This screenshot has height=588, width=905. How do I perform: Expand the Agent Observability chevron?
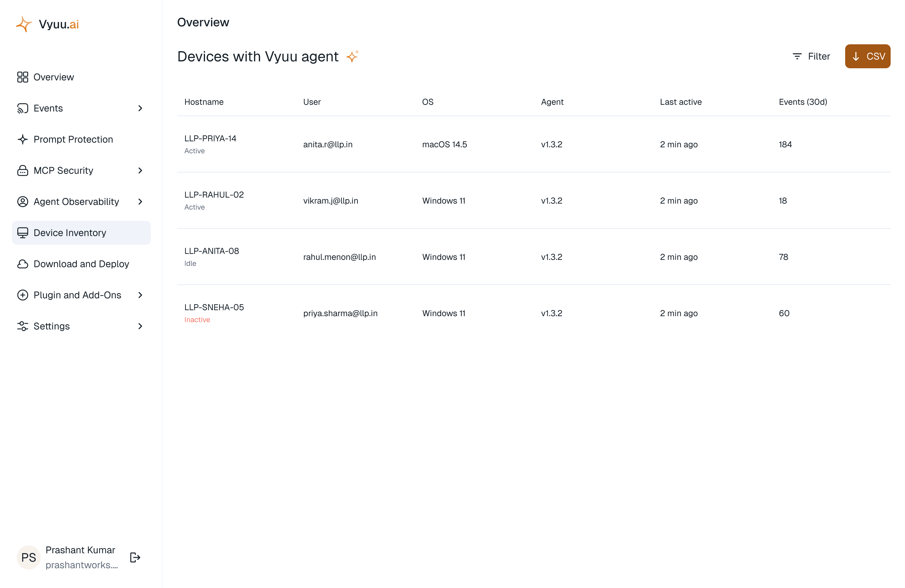tap(140, 201)
